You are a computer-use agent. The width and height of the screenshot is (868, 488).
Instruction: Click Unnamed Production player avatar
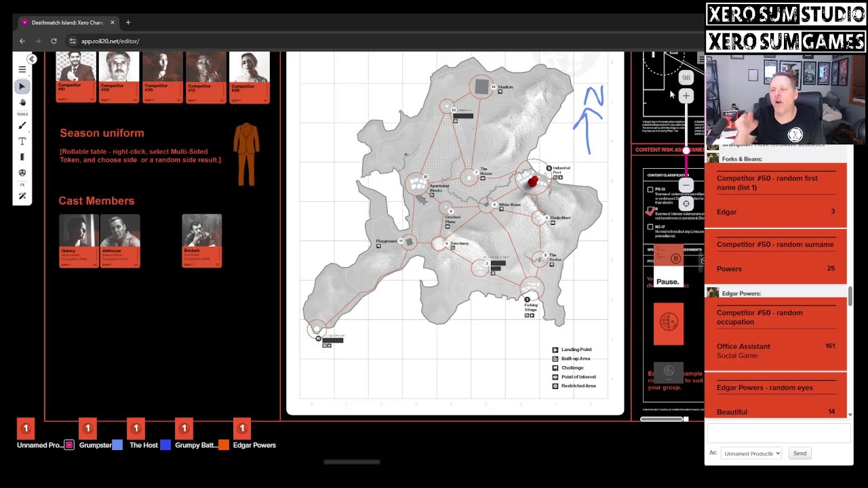26,428
